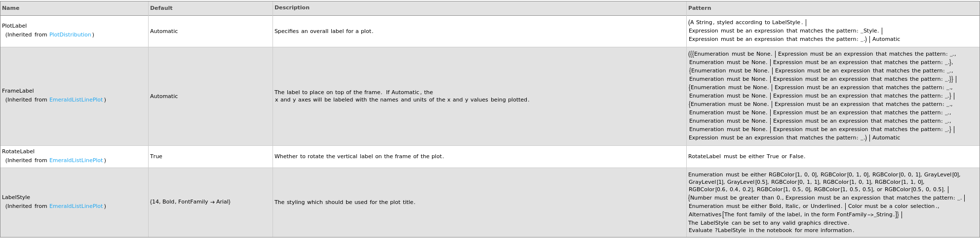Viewport: 980px width, 238px height.
Task: Select the LabelStyle option name
Action: click(16, 198)
